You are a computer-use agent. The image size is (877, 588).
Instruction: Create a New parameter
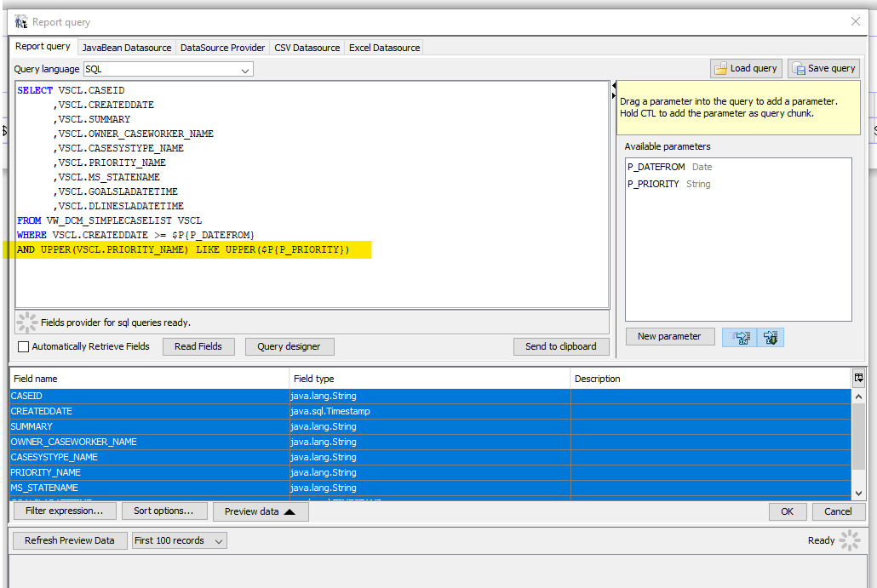(669, 336)
